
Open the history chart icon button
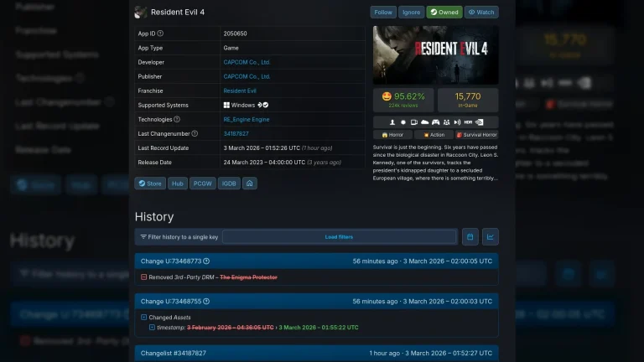(491, 237)
